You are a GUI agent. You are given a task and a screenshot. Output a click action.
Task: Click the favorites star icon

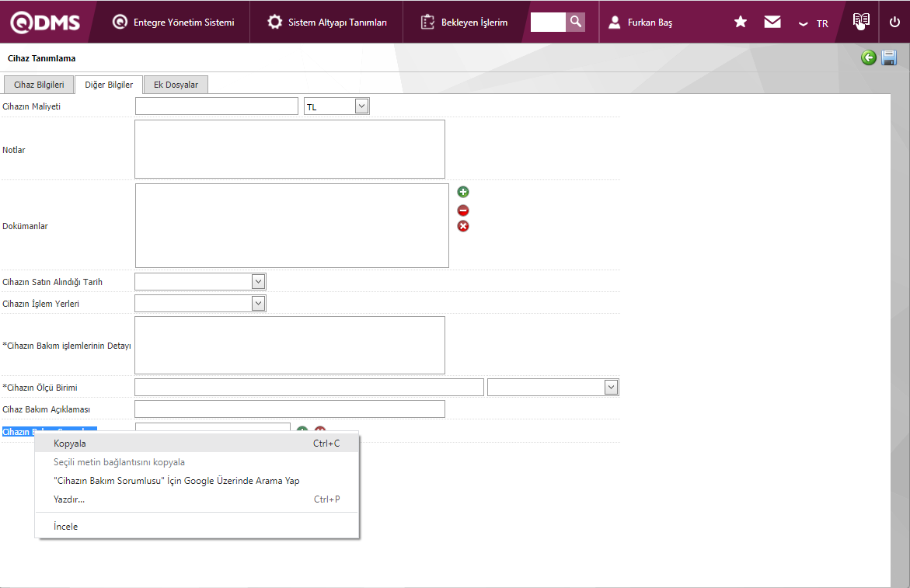741,22
